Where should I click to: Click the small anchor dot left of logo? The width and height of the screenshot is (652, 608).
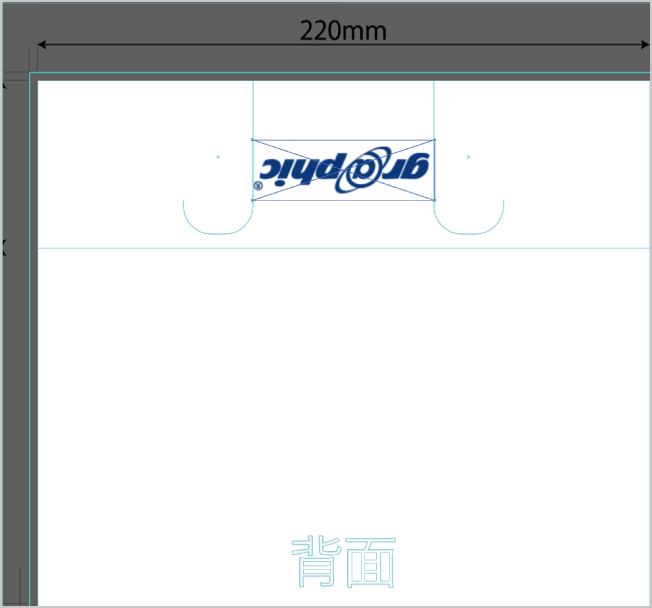click(218, 157)
